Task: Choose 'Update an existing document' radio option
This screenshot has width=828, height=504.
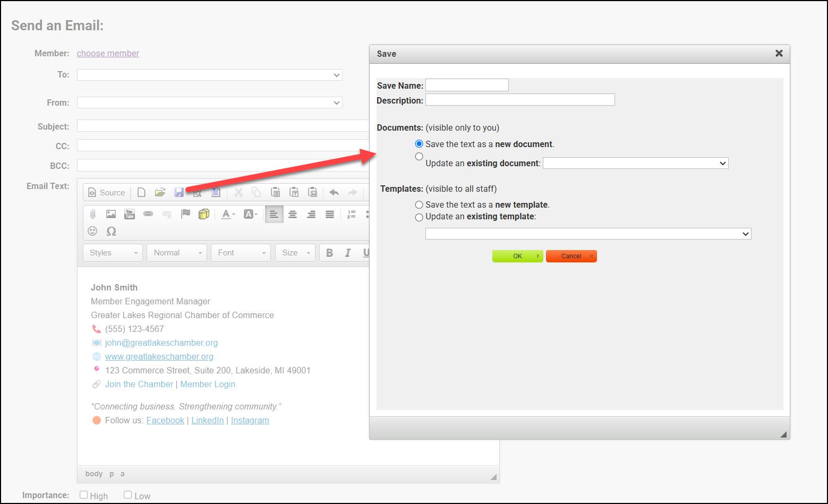Action: pyautogui.click(x=419, y=157)
